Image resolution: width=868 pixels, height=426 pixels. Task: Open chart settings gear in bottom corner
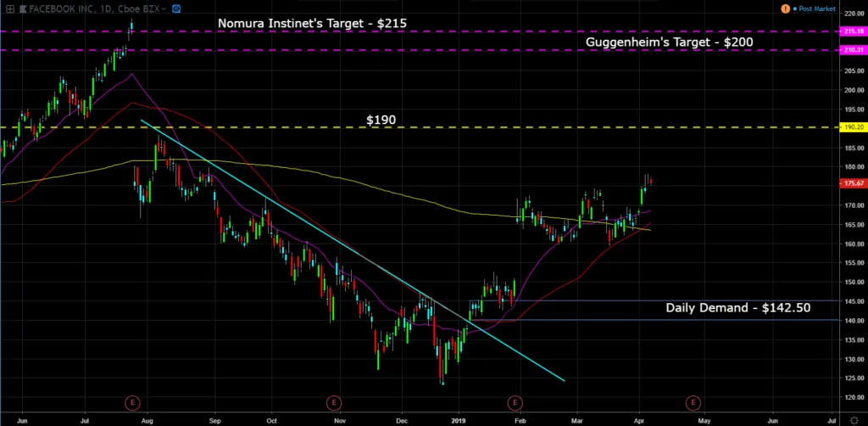854,420
